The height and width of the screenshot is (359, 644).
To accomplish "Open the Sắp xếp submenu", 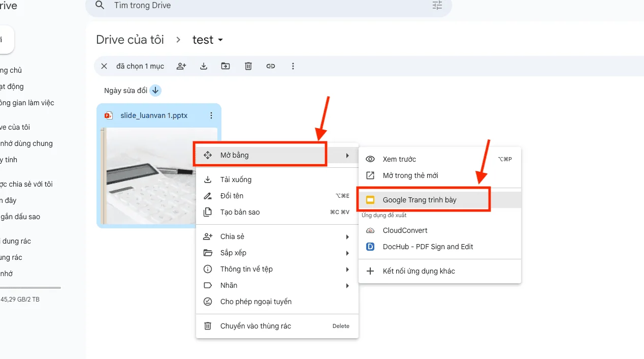I will pos(277,253).
